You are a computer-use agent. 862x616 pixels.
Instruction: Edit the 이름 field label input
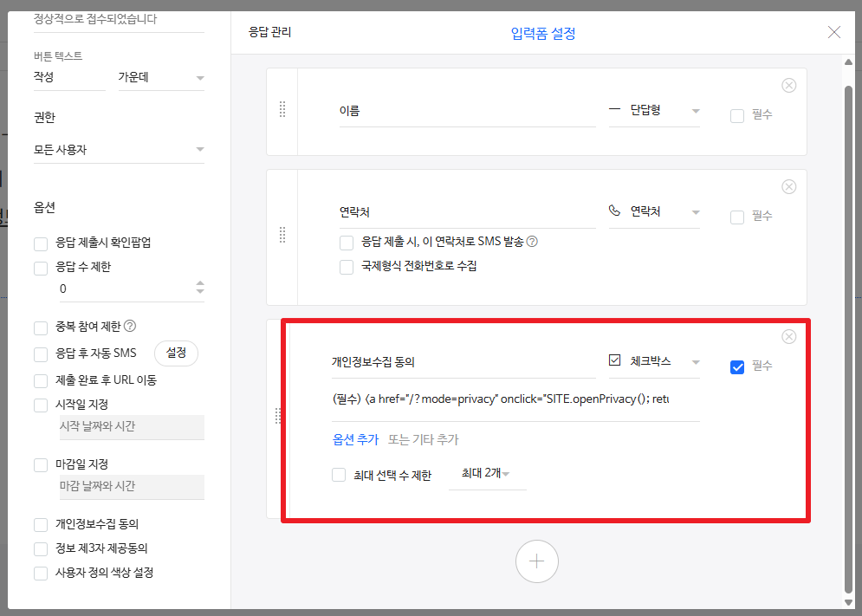pos(467,111)
